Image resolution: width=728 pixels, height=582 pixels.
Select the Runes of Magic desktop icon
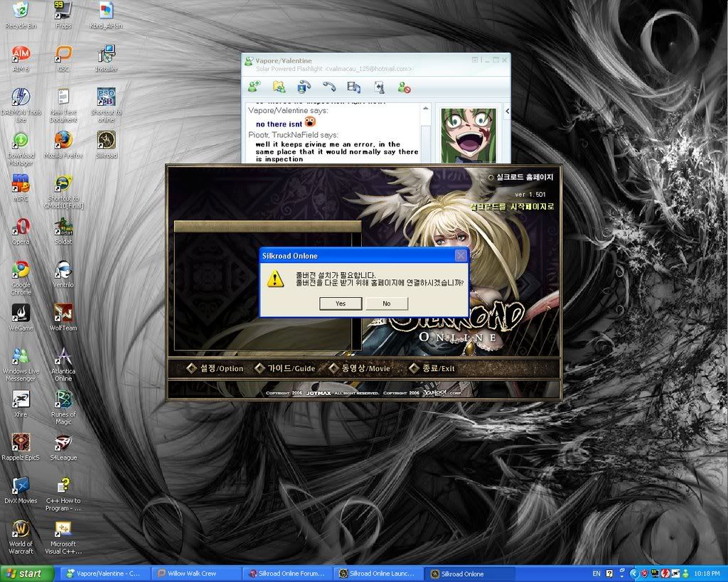(63, 407)
